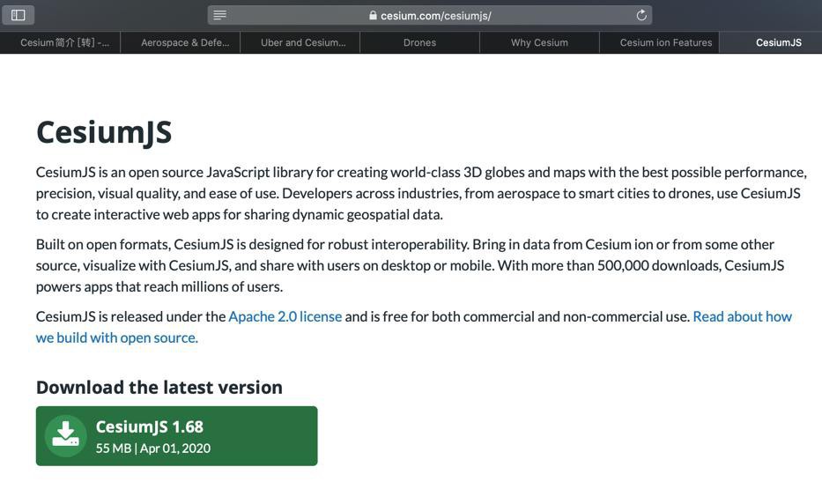Image resolution: width=822 pixels, height=504 pixels.
Task: Click the 'we build with open source.' link
Action: 116,337
